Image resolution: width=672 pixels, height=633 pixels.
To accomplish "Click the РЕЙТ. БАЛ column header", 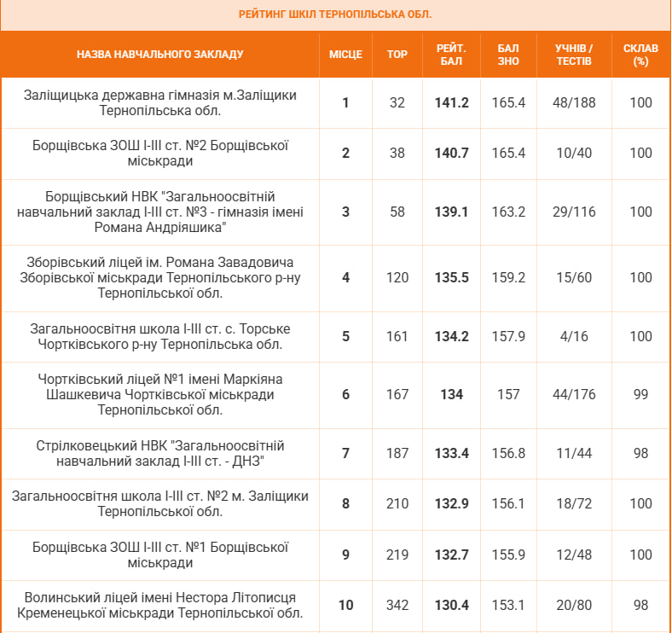I will point(451,55).
